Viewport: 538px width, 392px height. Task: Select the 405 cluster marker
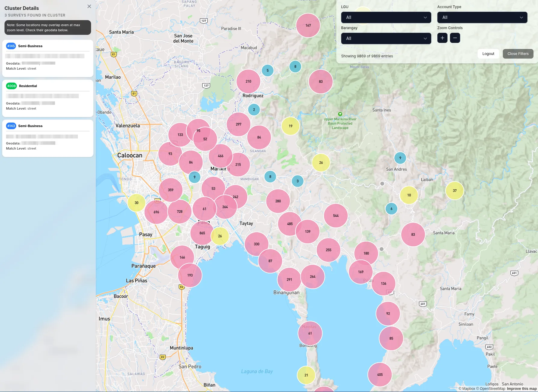pos(380,375)
